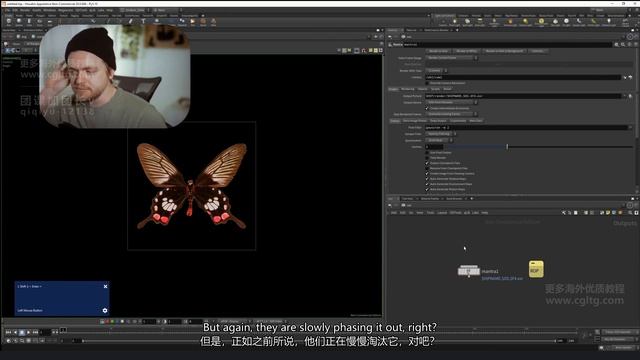This screenshot has width=640, height=360.
Task: Click the Render to MPlay button
Action: tap(467, 51)
